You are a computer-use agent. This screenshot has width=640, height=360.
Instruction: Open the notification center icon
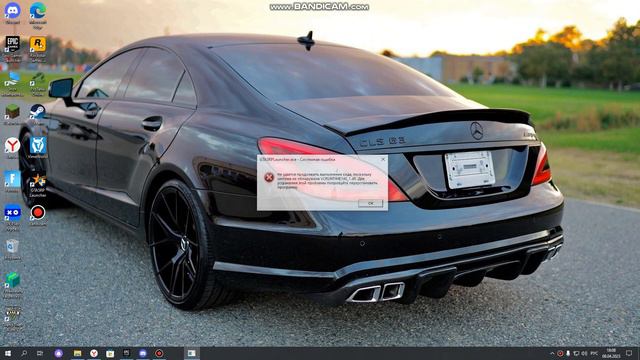click(629, 353)
